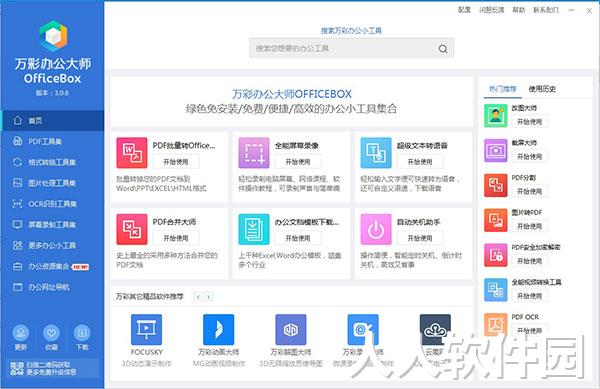Click 开始使用 beside 改图大师

coord(530,122)
